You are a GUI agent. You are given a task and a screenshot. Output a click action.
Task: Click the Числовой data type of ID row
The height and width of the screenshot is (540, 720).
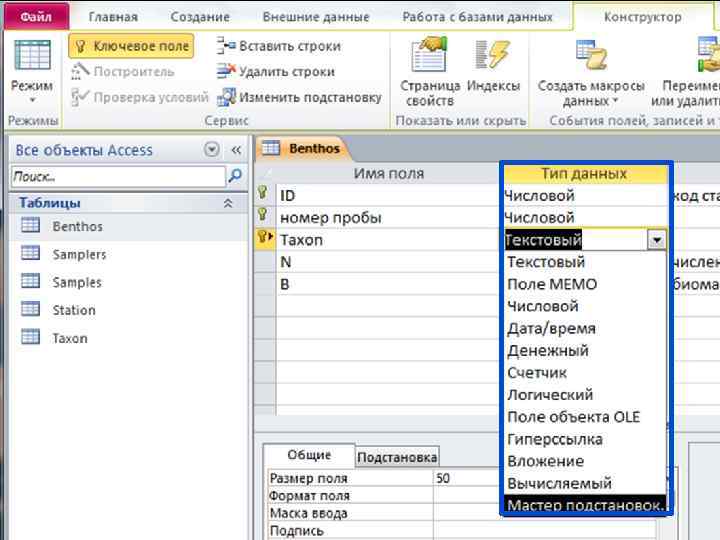click(x=585, y=196)
